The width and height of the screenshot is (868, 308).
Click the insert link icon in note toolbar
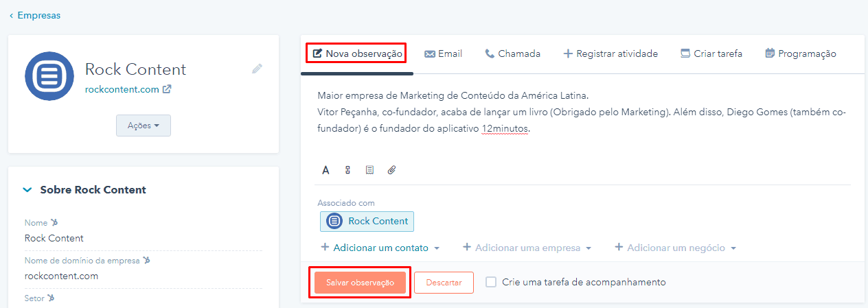pos(347,170)
